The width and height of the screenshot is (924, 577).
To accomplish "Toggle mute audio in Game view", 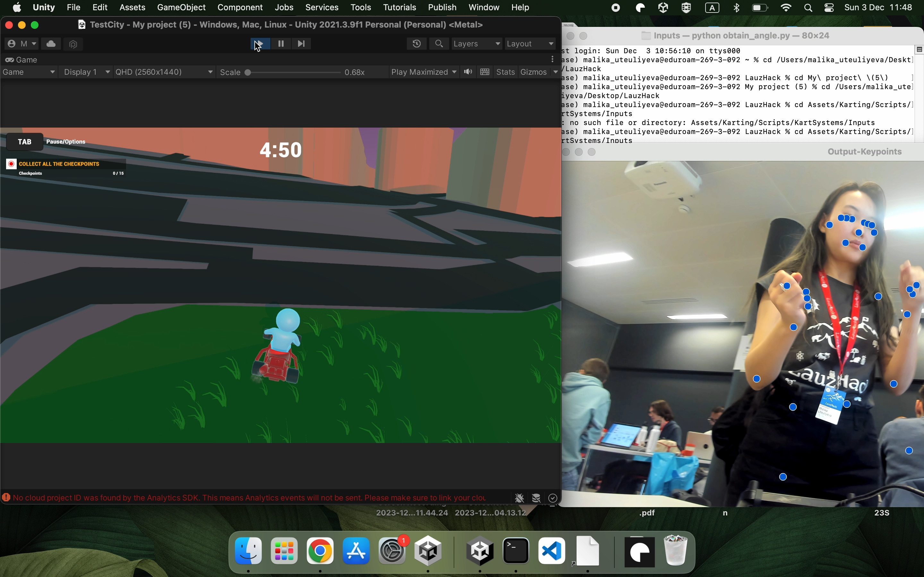I will click(468, 72).
